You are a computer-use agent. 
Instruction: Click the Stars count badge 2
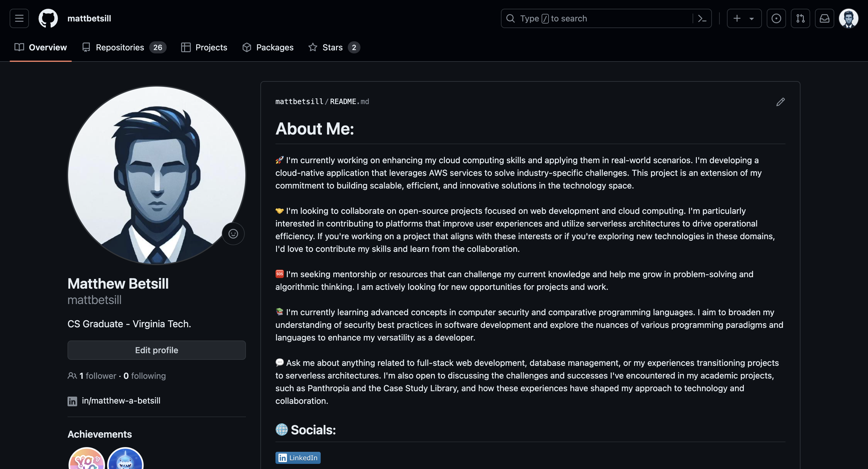pyautogui.click(x=354, y=47)
